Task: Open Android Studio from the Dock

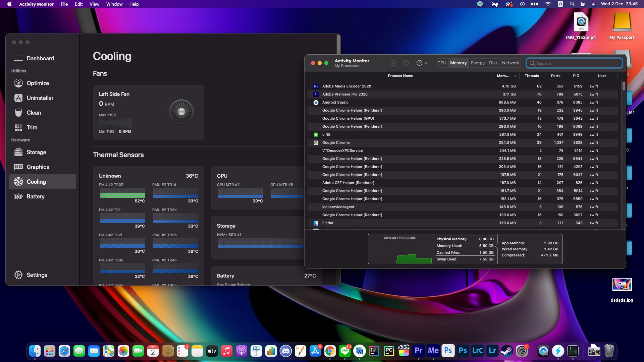Action: tap(360, 351)
